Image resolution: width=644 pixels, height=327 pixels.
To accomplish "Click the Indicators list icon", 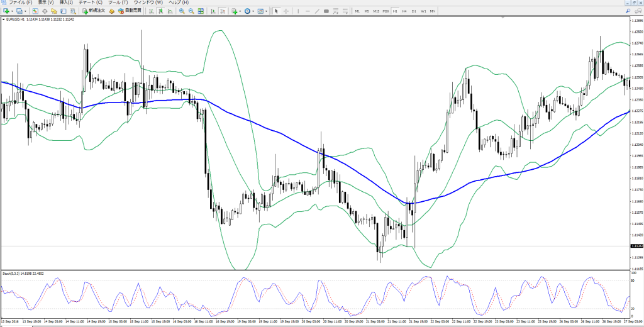I will (x=235, y=11).
